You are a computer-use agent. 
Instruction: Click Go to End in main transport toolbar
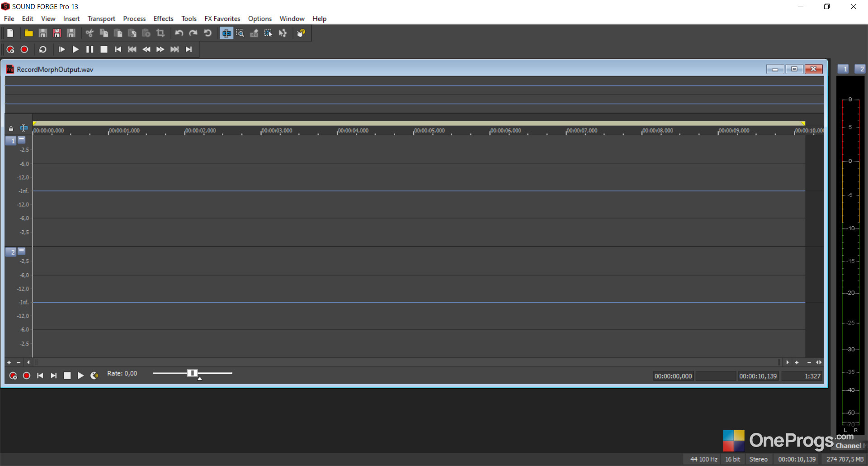(189, 49)
